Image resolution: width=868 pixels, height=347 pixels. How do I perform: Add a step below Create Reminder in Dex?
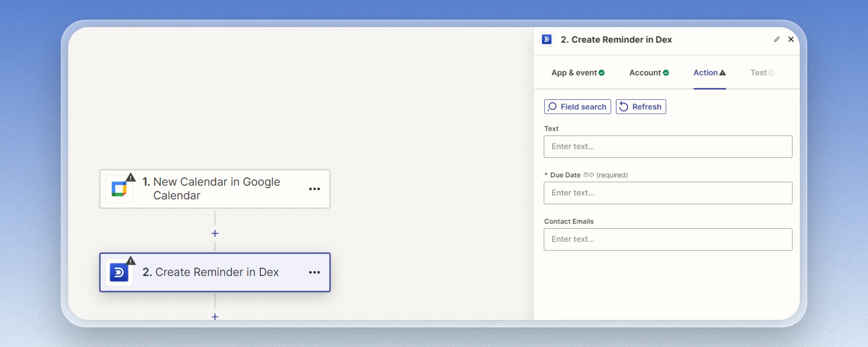coord(215,317)
